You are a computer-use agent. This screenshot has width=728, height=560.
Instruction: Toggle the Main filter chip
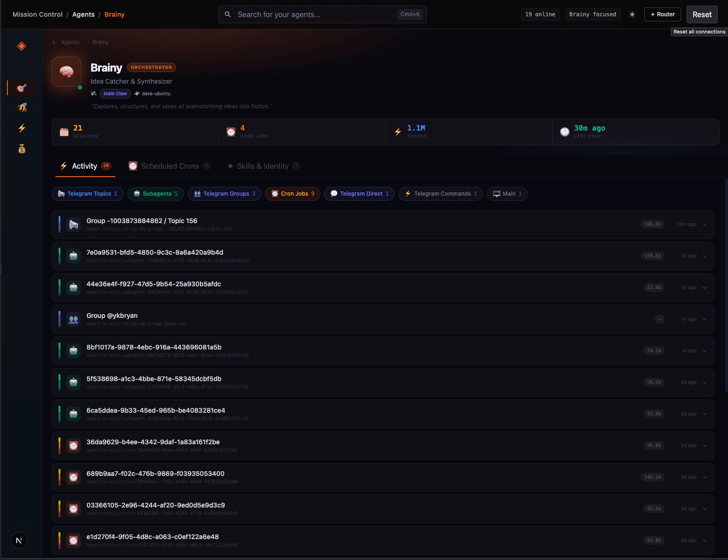click(507, 194)
